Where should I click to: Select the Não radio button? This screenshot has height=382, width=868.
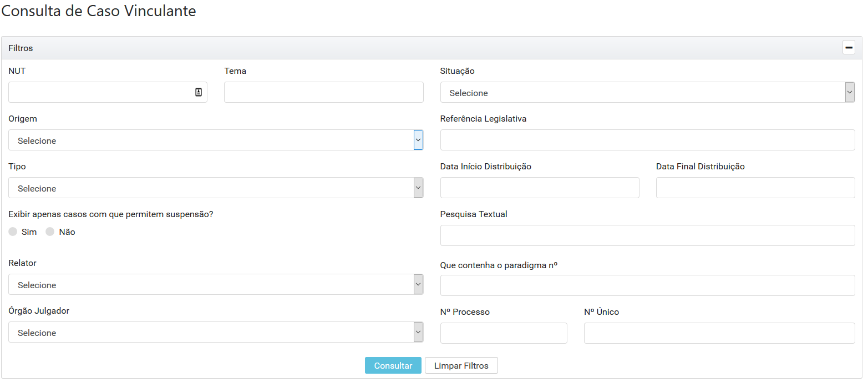(x=50, y=232)
